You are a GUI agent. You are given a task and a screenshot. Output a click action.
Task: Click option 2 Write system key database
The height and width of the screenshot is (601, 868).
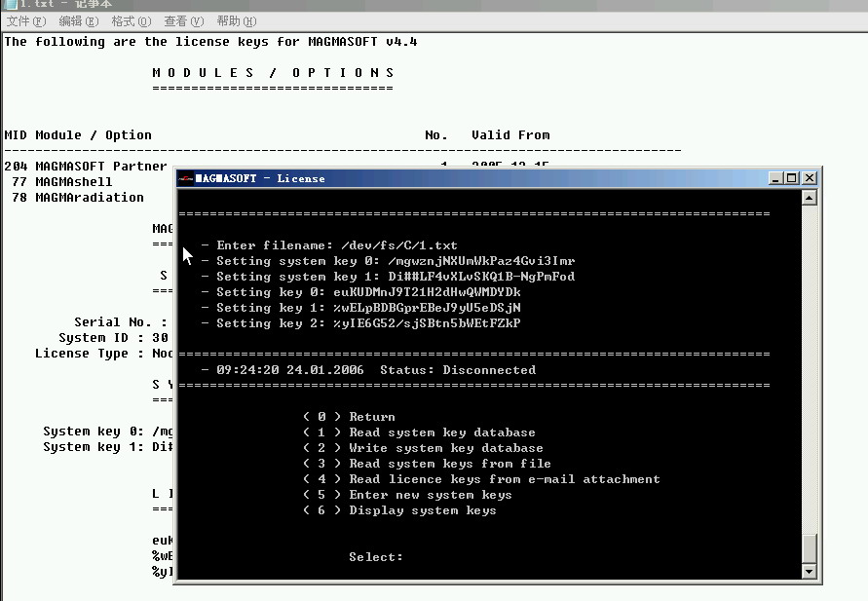click(x=423, y=447)
